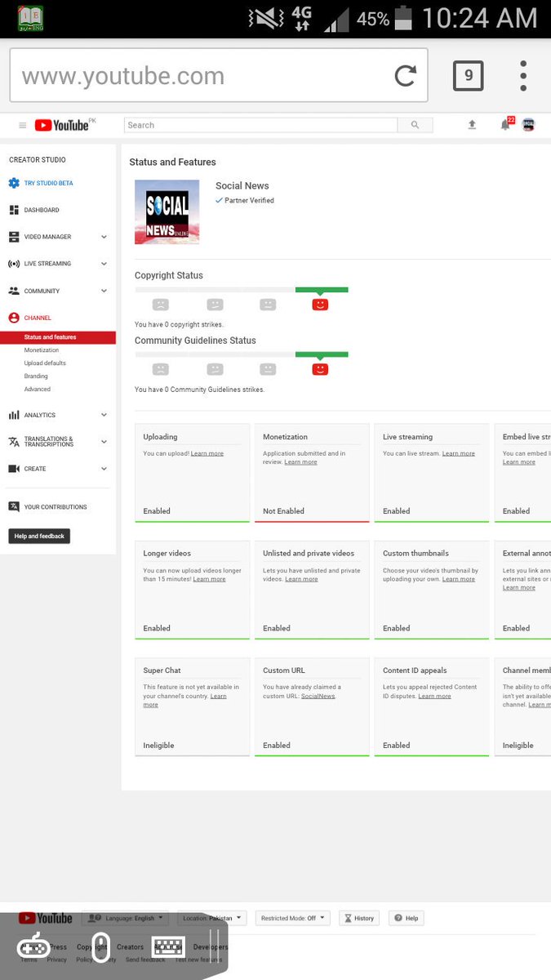551x980 pixels.
Task: Click Learn more in Content ID appeals card
Action: click(x=434, y=696)
